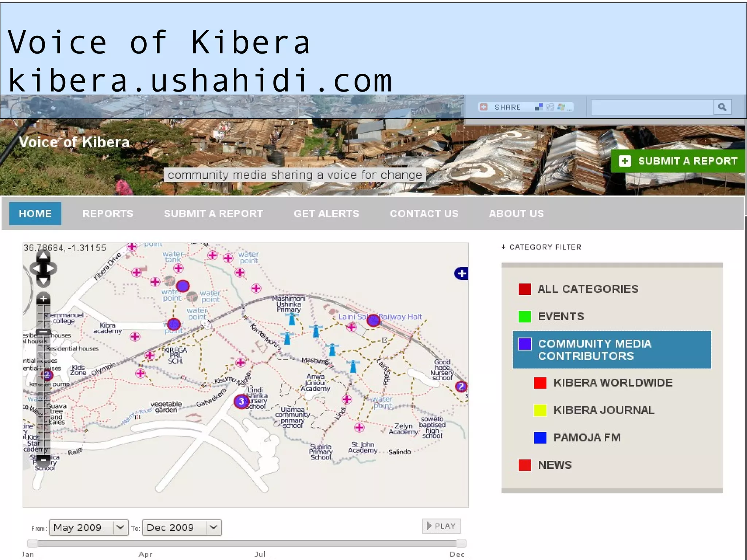Click inside the search input field

point(652,107)
